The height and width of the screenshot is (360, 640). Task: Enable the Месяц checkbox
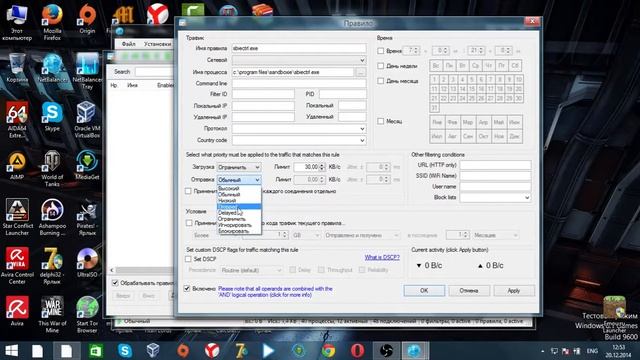(x=380, y=121)
